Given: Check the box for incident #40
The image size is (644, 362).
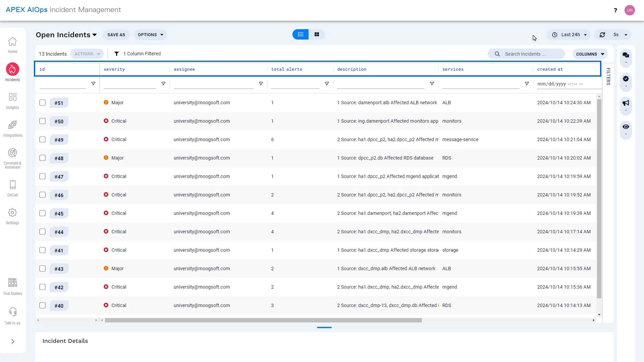Looking at the screenshot, I should 42,305.
